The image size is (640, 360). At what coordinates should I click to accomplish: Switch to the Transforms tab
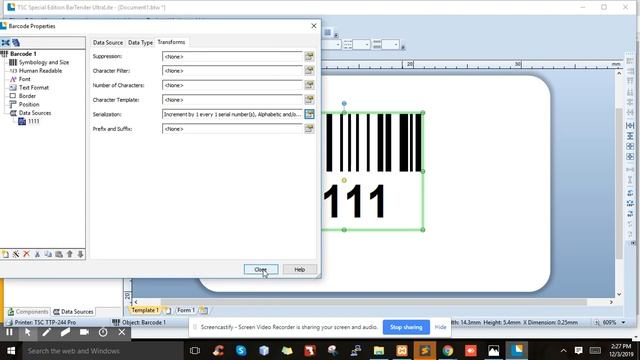pos(171,42)
